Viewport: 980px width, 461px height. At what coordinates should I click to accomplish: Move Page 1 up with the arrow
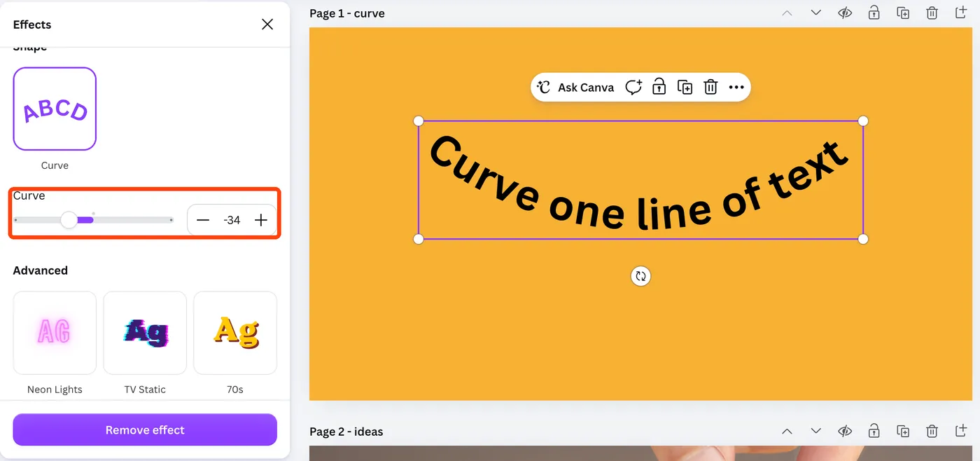tap(787, 13)
